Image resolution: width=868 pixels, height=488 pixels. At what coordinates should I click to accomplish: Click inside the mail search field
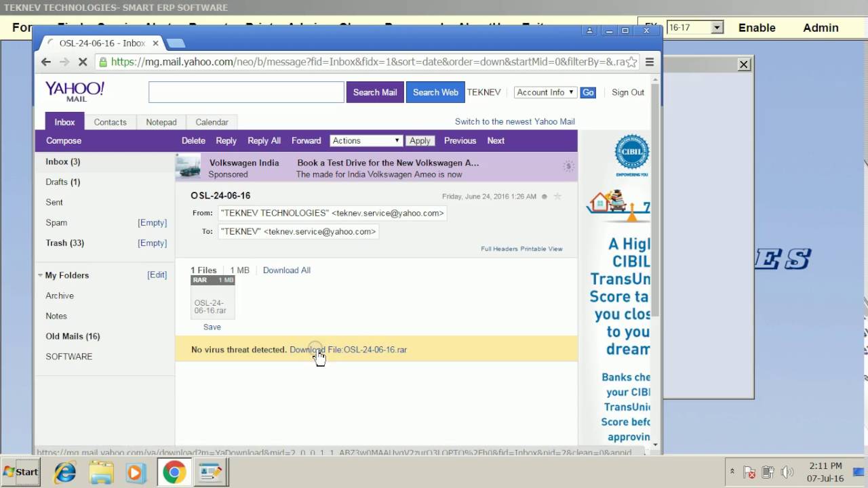click(x=246, y=92)
